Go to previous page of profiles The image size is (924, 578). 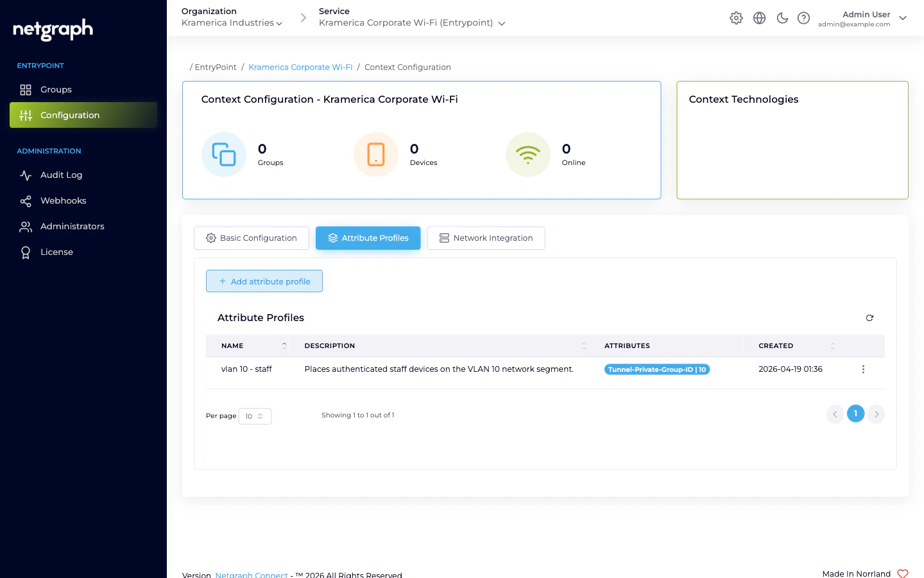coord(835,414)
